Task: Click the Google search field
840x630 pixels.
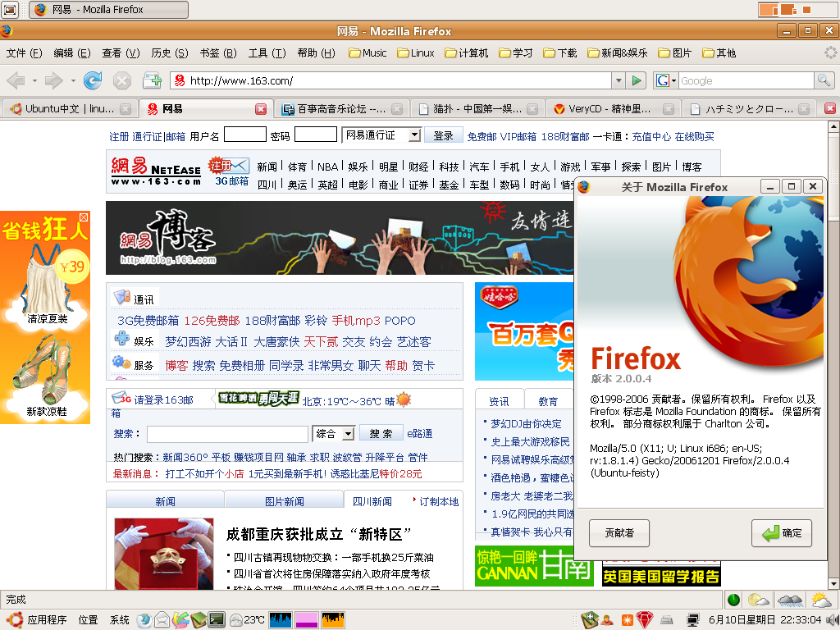Action: tap(746, 81)
